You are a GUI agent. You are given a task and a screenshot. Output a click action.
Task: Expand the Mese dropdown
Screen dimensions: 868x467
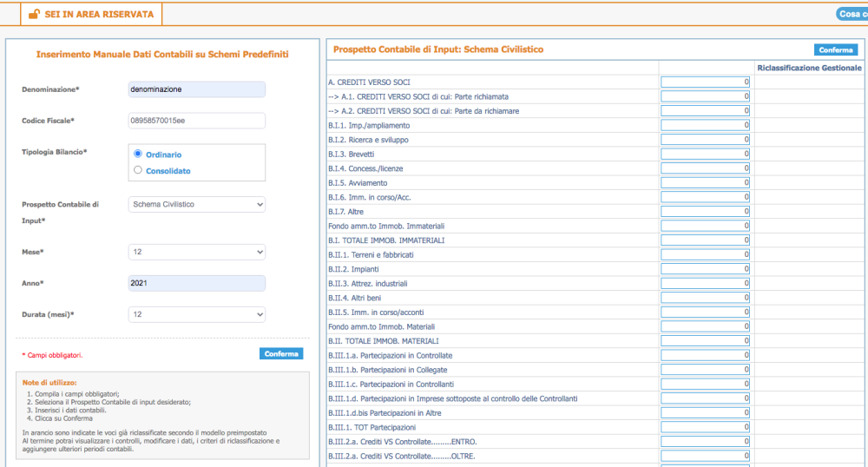coord(196,252)
